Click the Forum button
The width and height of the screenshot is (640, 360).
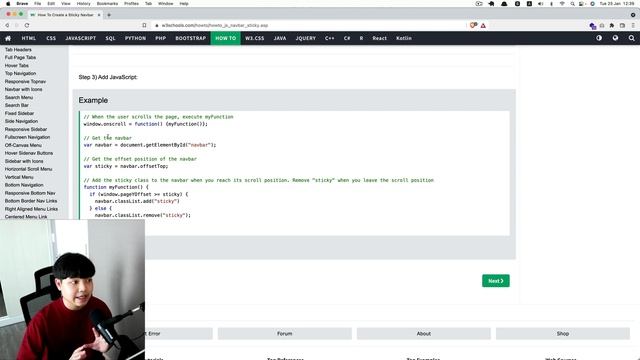(x=284, y=333)
